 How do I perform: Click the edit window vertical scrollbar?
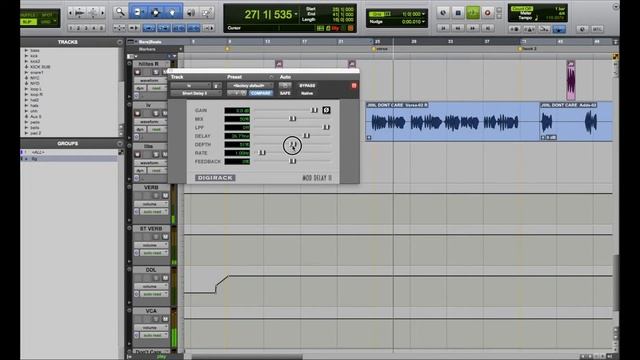click(x=616, y=282)
